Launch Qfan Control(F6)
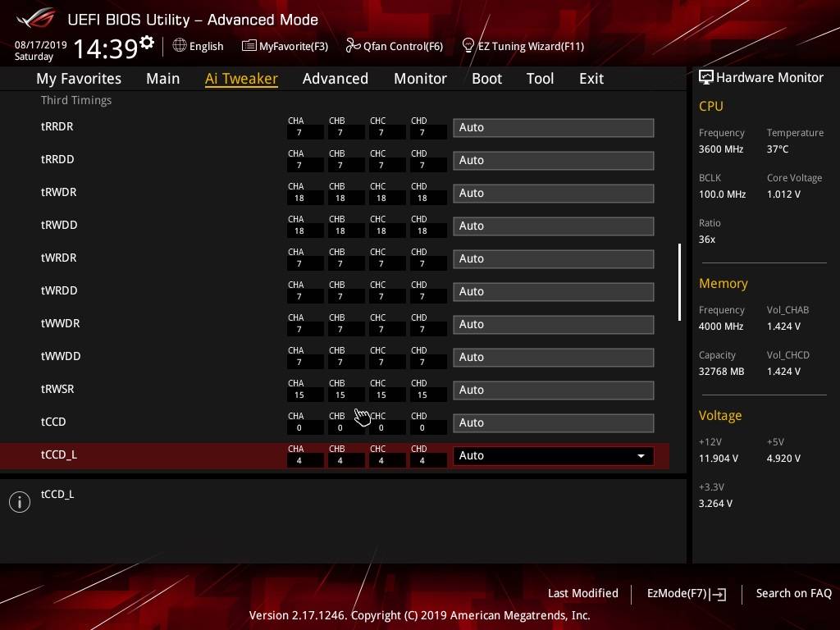 pos(403,46)
